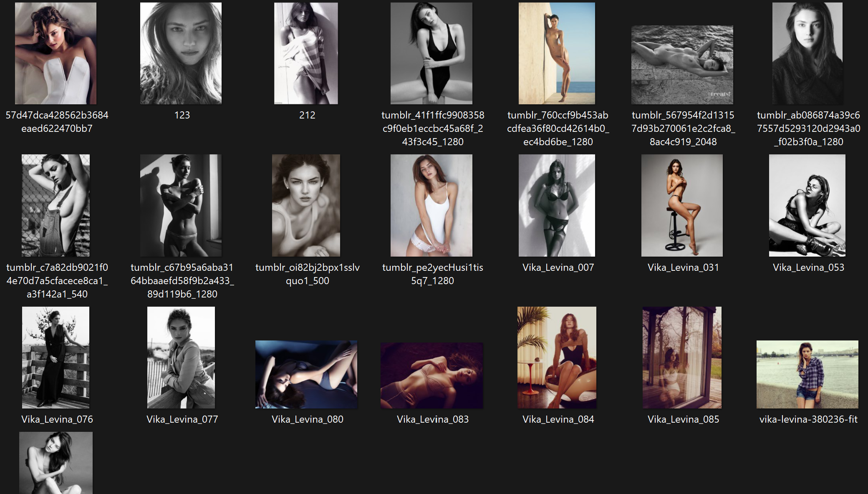Click file name tumblr_760ccf9b453abcdfea36f80cd42614b0_ec4bd6be_1280

click(x=558, y=129)
